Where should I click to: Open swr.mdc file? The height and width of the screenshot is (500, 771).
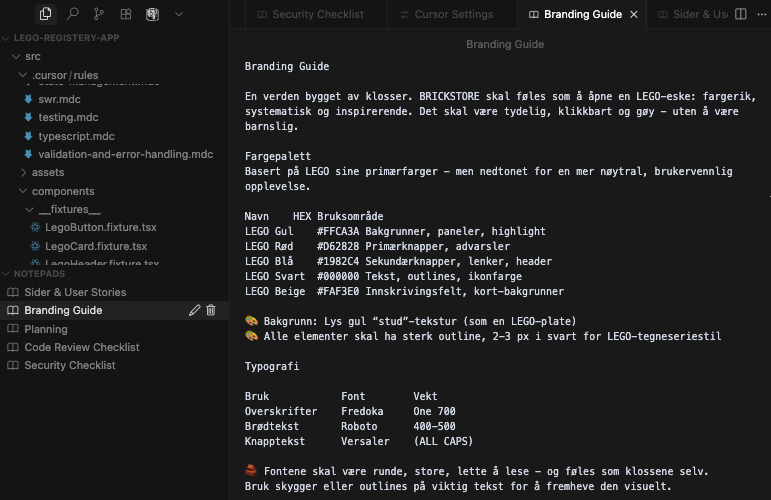(x=59, y=99)
